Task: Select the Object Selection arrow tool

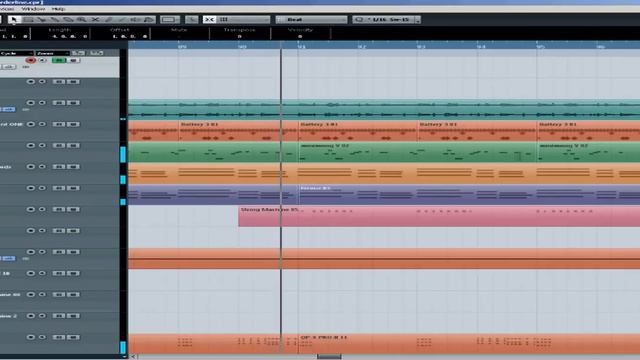Action: 14,19
